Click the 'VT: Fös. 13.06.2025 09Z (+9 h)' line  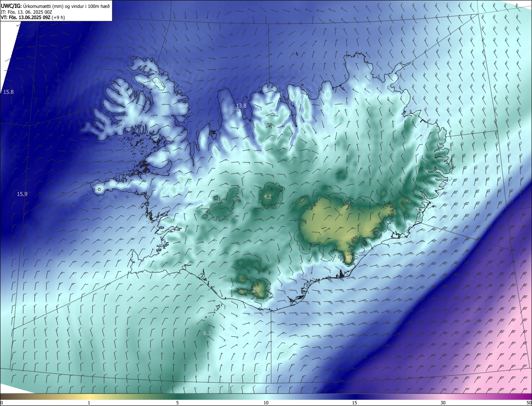coord(33,17)
